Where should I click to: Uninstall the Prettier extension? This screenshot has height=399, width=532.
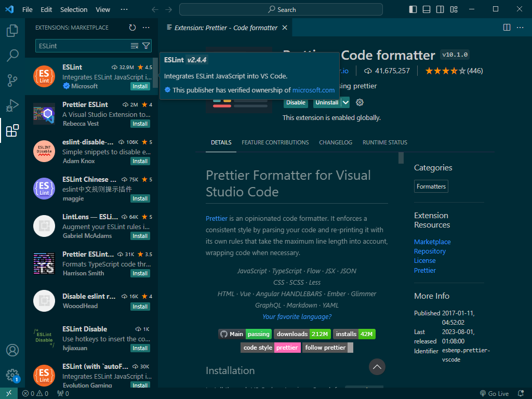click(327, 102)
